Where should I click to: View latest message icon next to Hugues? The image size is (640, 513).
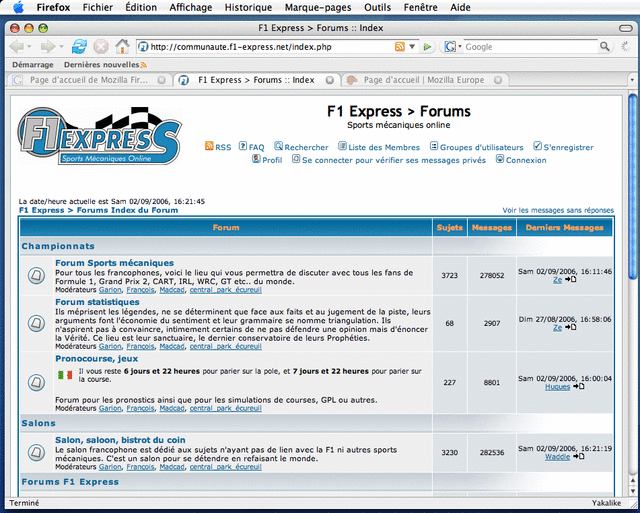pos(579,386)
